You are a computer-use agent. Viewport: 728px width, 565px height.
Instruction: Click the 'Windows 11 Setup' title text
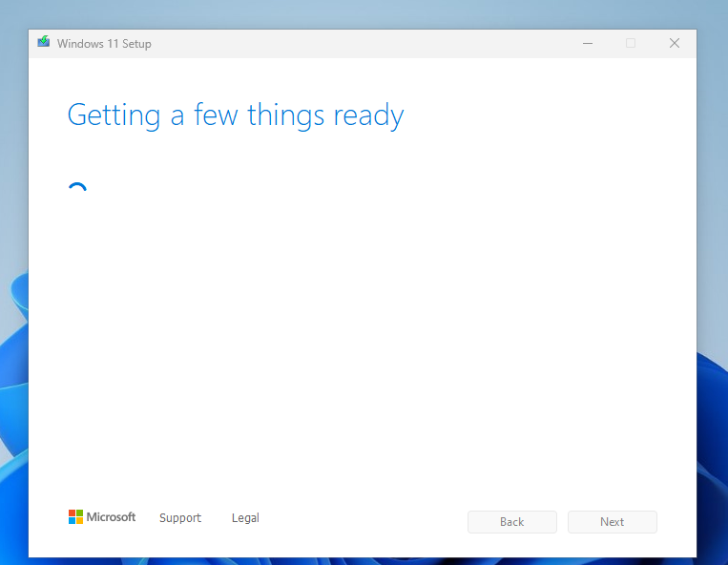click(x=104, y=44)
